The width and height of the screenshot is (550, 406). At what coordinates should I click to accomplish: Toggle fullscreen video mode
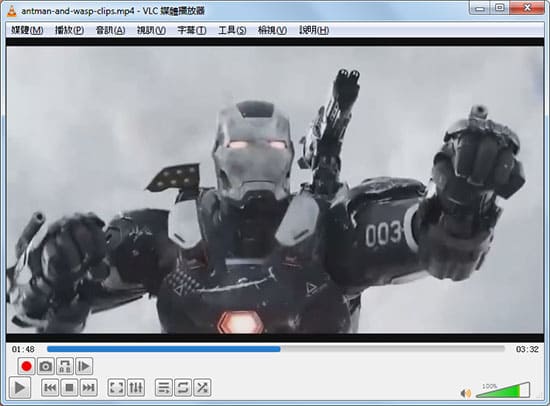[x=116, y=388]
